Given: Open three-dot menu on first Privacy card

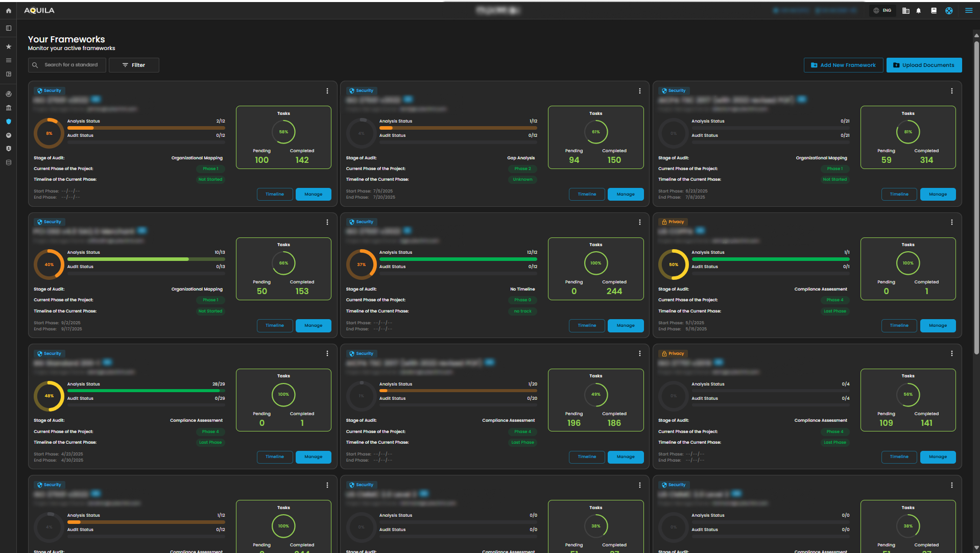Looking at the screenshot, I should click(x=951, y=222).
